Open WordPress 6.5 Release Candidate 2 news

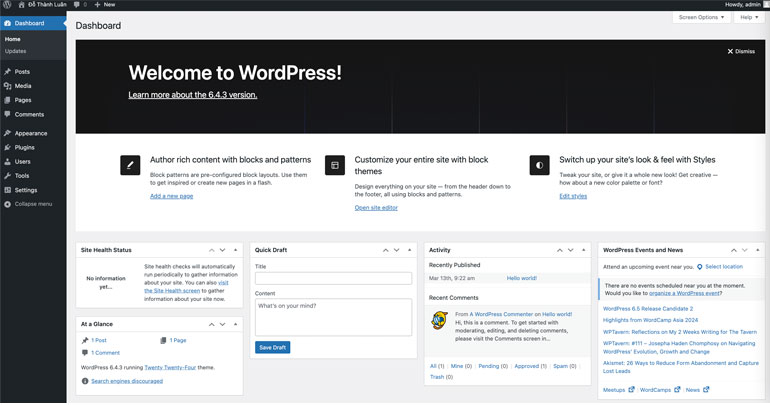coord(648,309)
